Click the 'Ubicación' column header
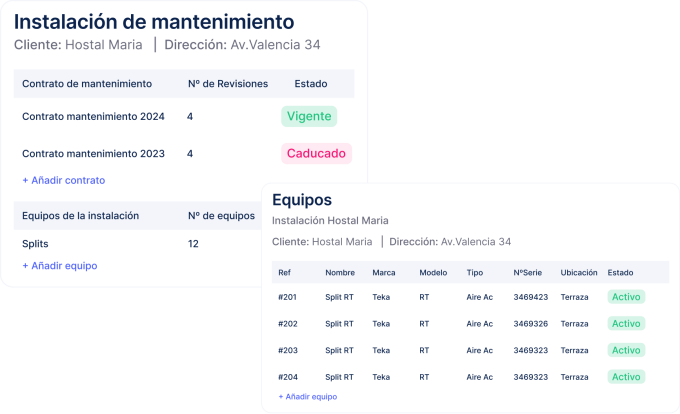The image size is (680, 414). click(579, 273)
